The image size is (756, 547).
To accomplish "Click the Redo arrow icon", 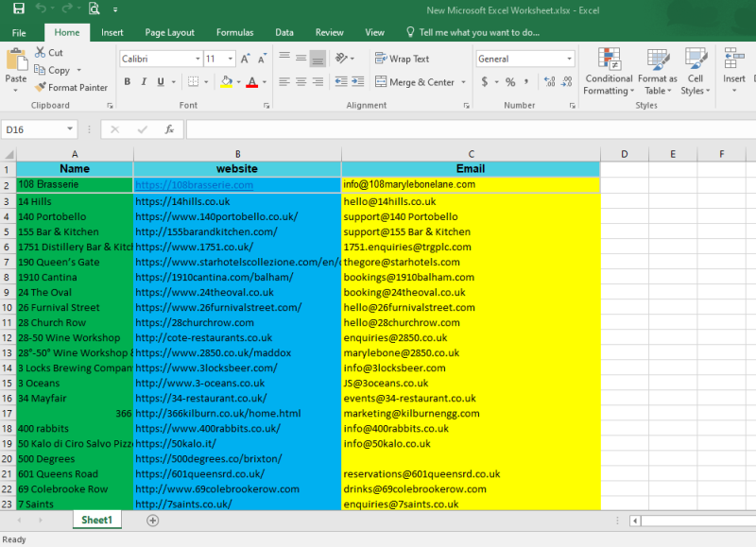I will (x=66, y=9).
